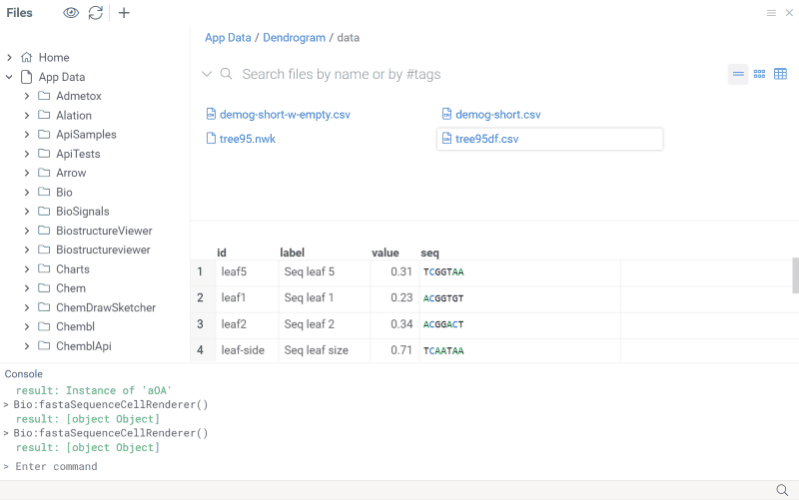Collapse the App Data tree node
The height and width of the screenshot is (500, 799).
[9, 77]
